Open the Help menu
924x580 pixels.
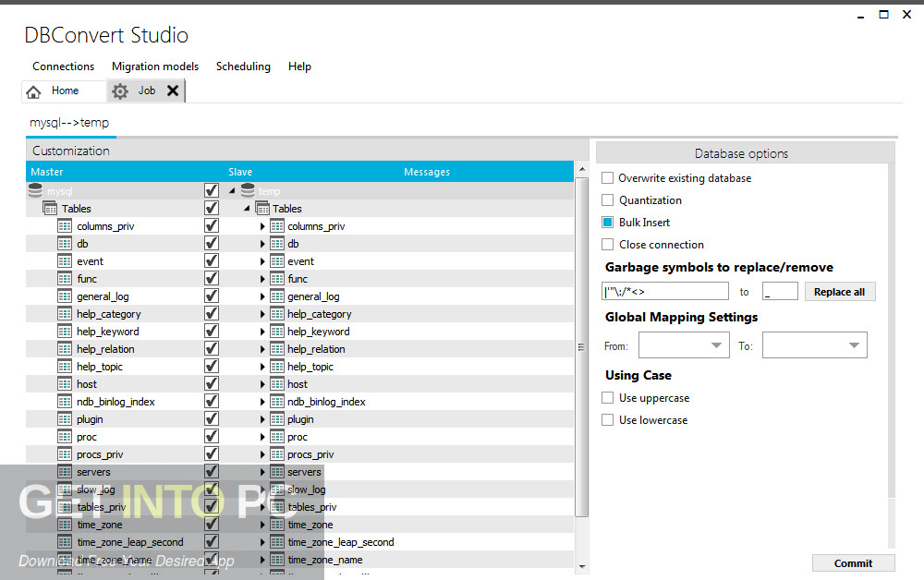point(299,66)
